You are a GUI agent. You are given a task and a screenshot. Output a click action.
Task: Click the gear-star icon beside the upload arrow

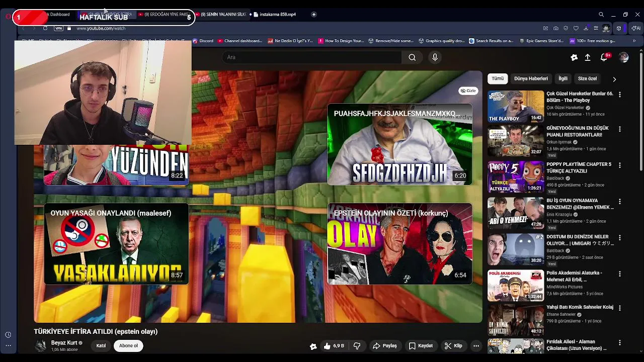(x=574, y=57)
